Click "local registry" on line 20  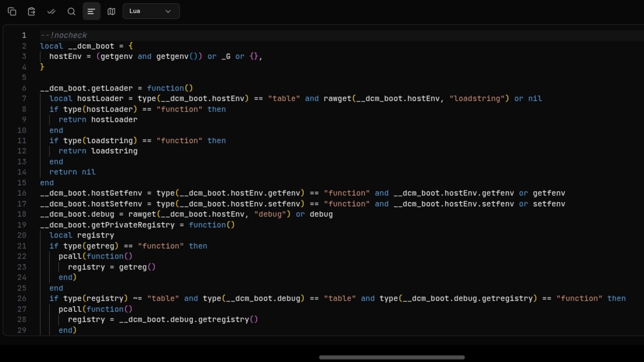pos(82,235)
